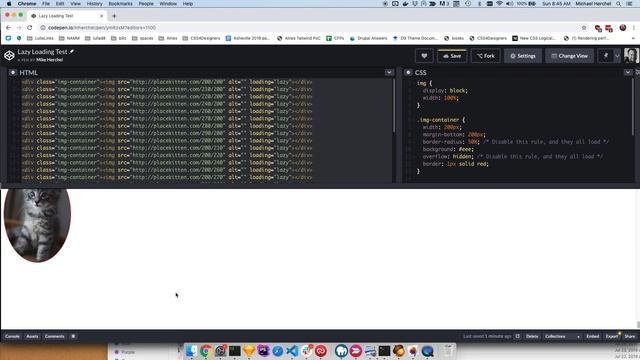Go back to the previous page
The width and height of the screenshot is (640, 360).
coord(9,27)
